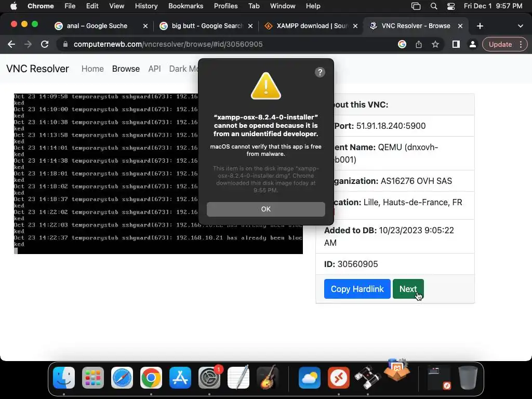Expand the tab search chevron
532x399 pixels.
pos(521,26)
